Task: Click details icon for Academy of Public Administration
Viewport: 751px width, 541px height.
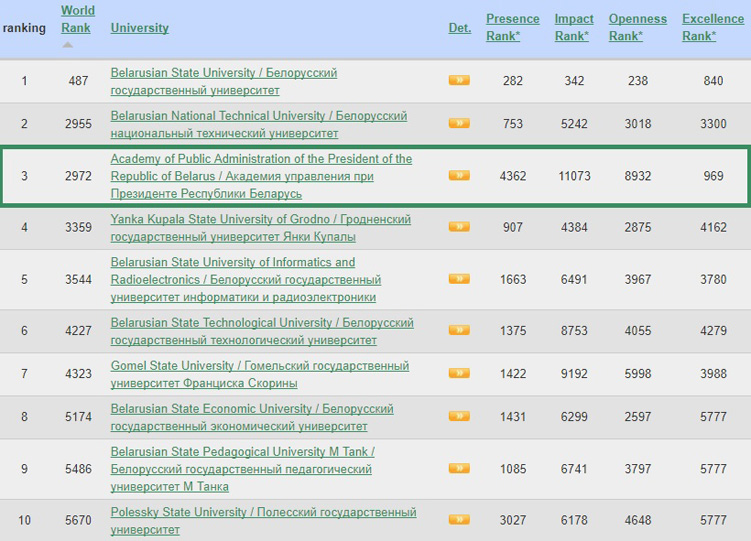Action: (x=459, y=175)
